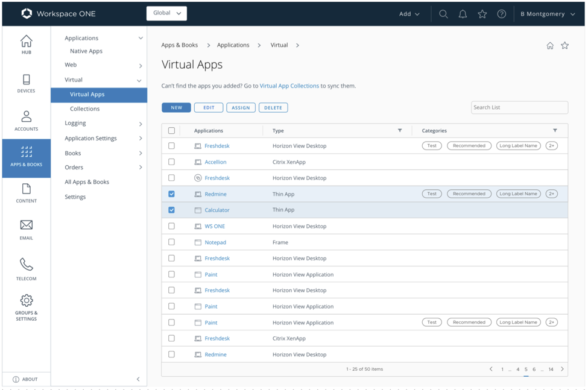Follow the Virtual App Collections link
Image resolution: width=588 pixels, height=390 pixels.
click(x=289, y=86)
